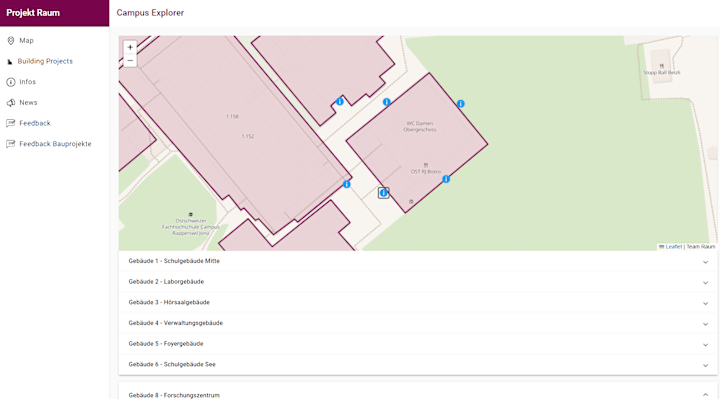The width and height of the screenshot is (720, 399).
Task: Select Gebäude 2 - Laborgebäude row
Action: tap(418, 282)
